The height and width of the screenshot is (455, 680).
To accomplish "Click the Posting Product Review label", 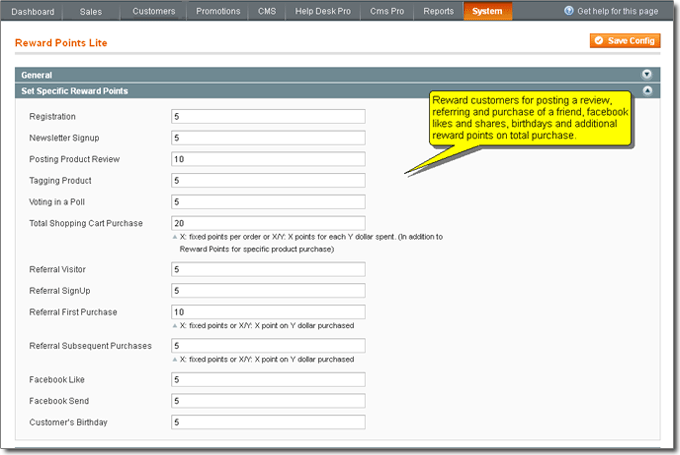I will pyautogui.click(x=75, y=159).
